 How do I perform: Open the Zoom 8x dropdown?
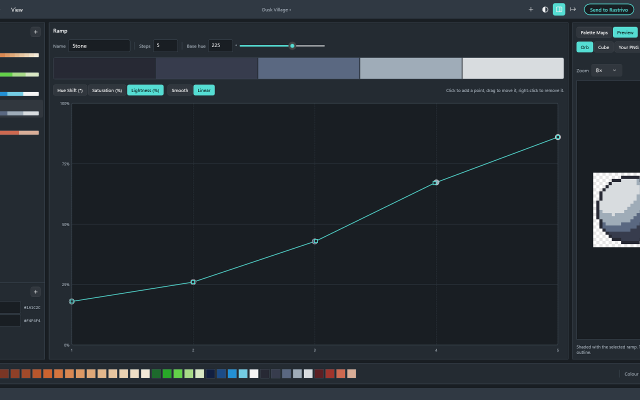pyautogui.click(x=606, y=70)
